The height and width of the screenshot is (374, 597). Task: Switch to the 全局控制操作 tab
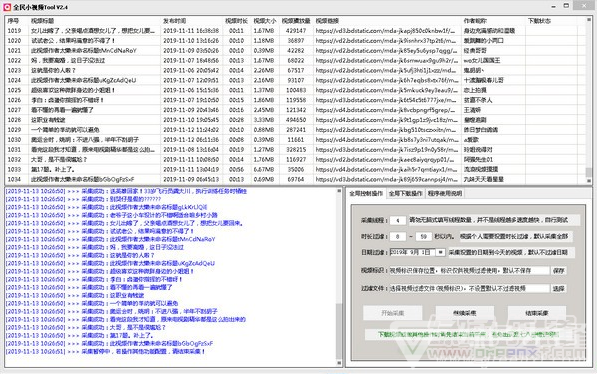point(366,193)
